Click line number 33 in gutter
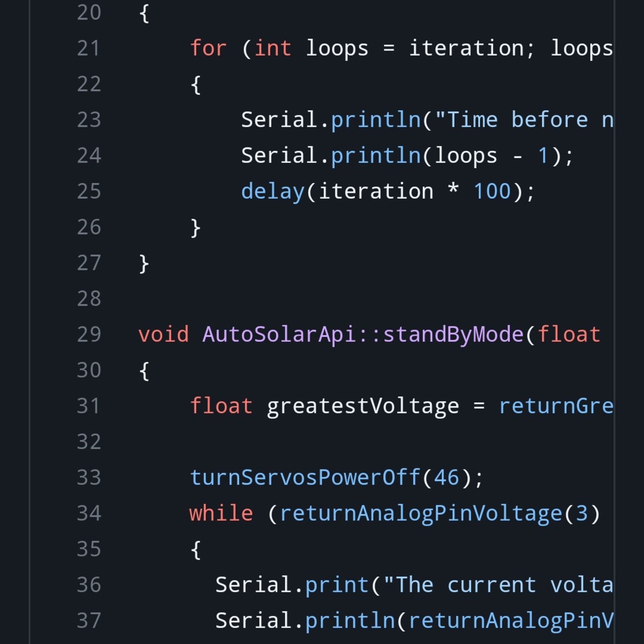The height and width of the screenshot is (644, 644). coord(89,477)
